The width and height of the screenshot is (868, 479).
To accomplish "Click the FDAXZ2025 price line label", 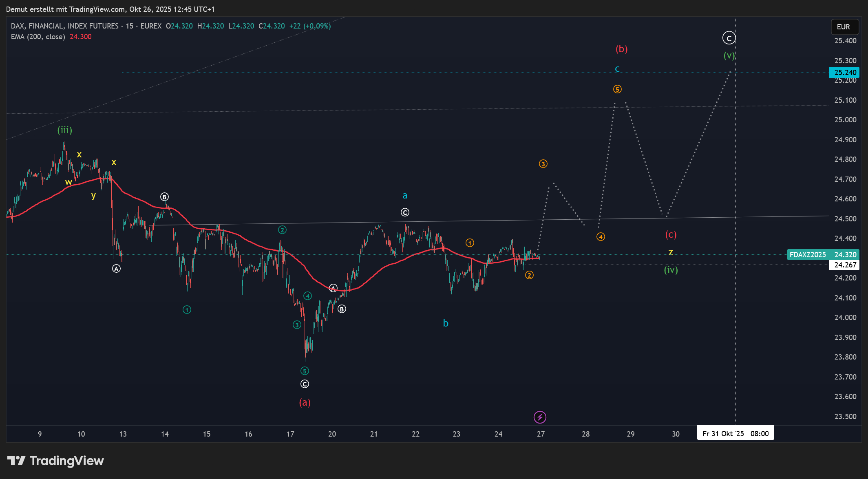I will point(807,255).
